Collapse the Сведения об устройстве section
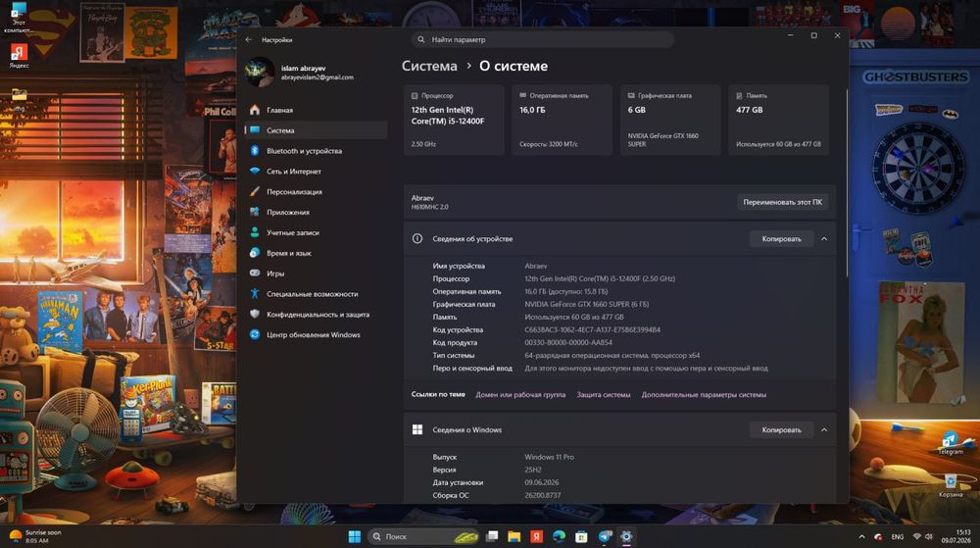Screen dimensions: 980x548 click(x=824, y=238)
